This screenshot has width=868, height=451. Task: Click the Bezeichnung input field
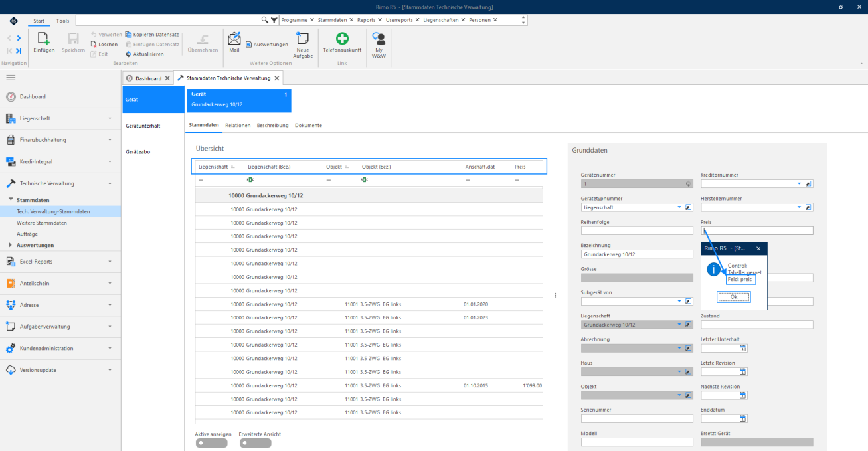(637, 254)
